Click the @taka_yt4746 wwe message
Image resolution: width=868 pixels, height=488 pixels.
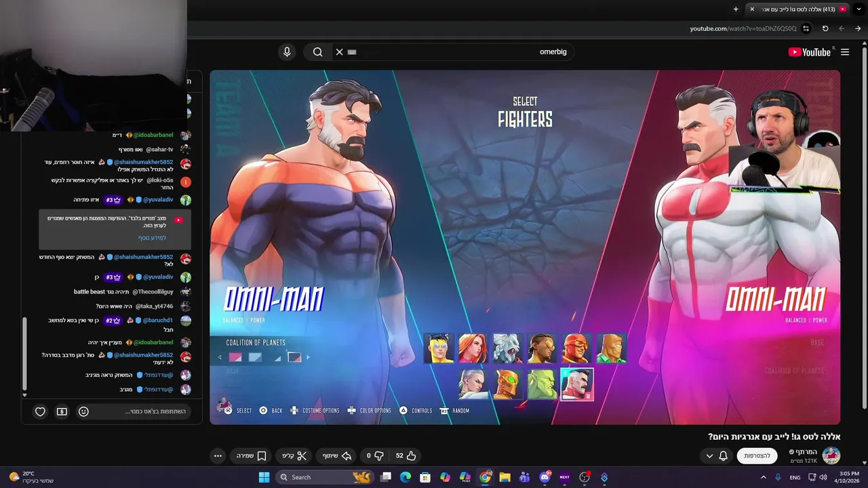(134, 306)
